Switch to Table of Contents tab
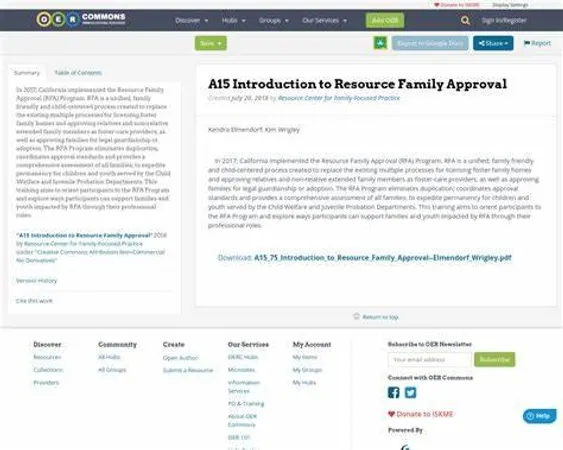563x450 pixels. 78,73
